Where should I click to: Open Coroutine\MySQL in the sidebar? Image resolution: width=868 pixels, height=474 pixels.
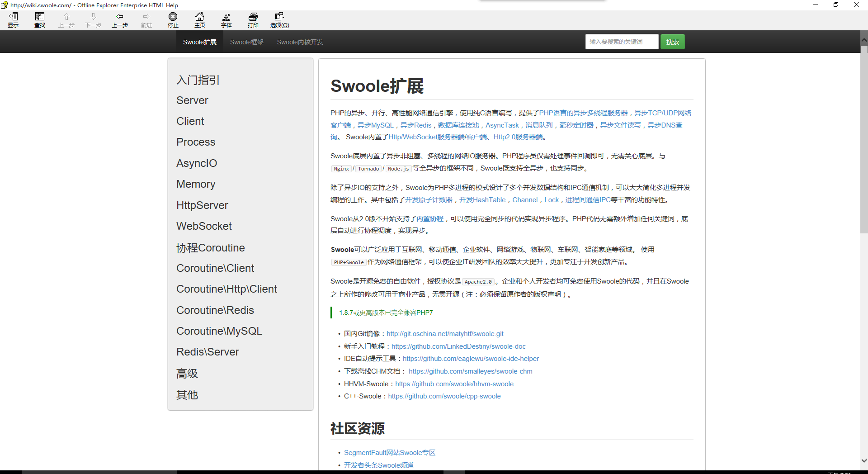tap(219, 331)
